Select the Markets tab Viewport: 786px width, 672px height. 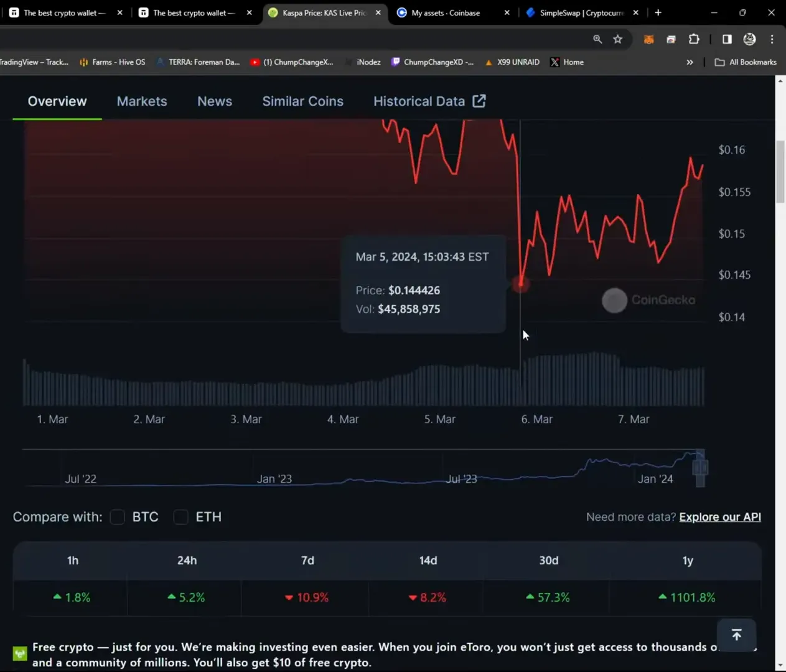click(142, 101)
